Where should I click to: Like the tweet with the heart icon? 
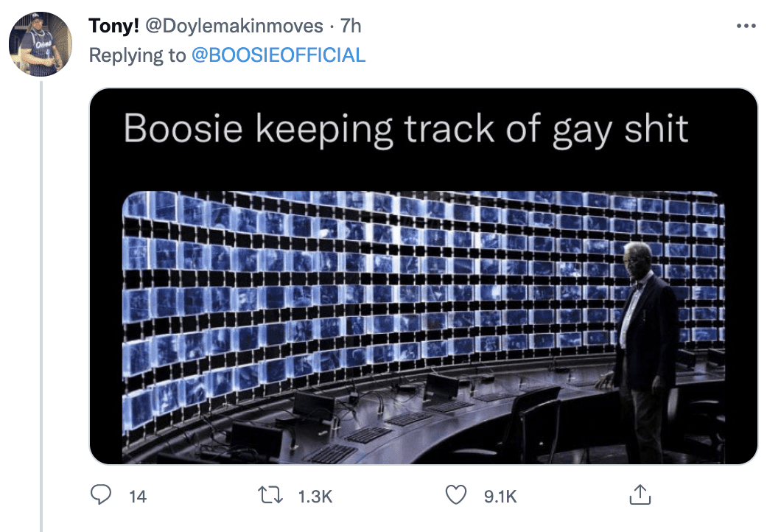[456, 495]
